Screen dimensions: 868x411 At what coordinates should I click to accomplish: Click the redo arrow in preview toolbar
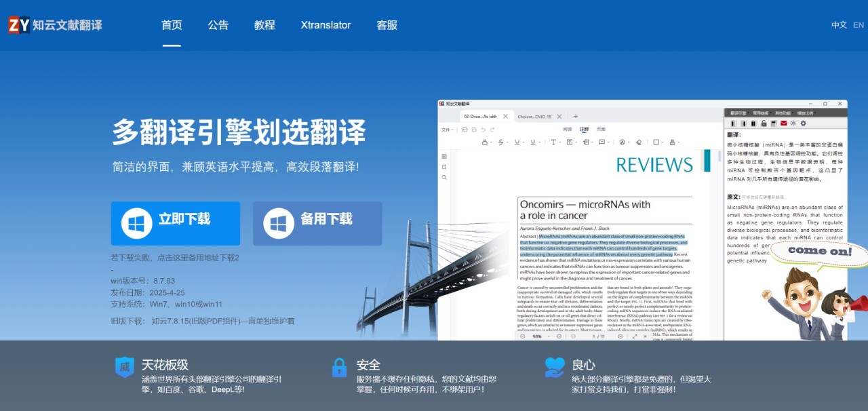pos(492,130)
